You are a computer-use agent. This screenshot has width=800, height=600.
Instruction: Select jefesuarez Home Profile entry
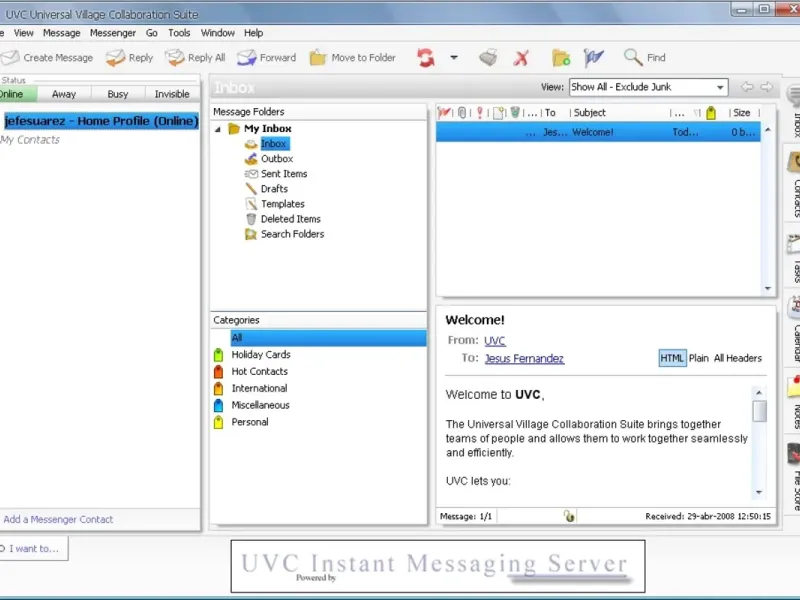pyautogui.click(x=101, y=121)
